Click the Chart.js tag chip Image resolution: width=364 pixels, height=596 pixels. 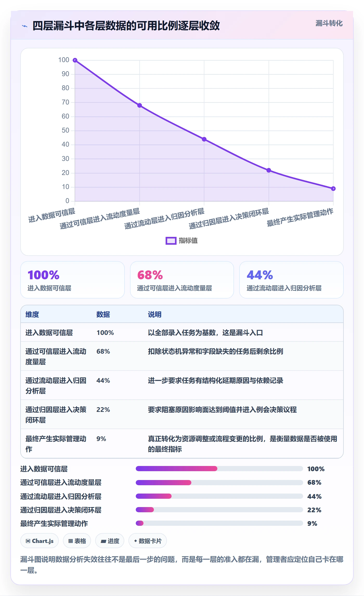[40, 541]
